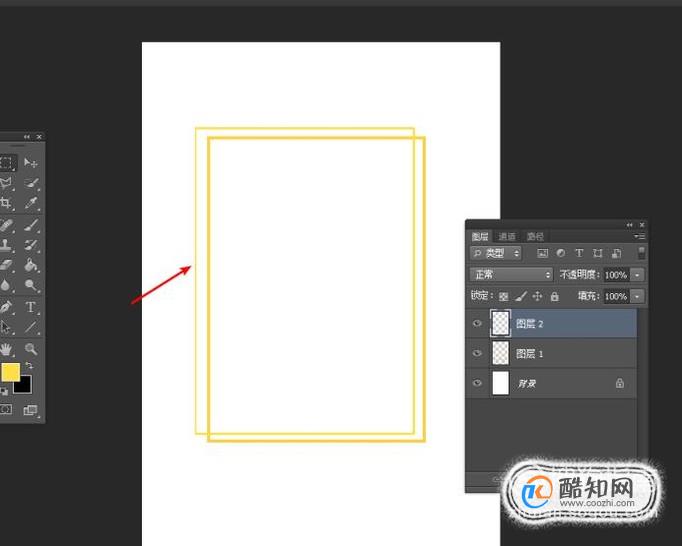Filter layers by pixel layers
Viewport: 682px width, 546px height.
pyautogui.click(x=542, y=253)
